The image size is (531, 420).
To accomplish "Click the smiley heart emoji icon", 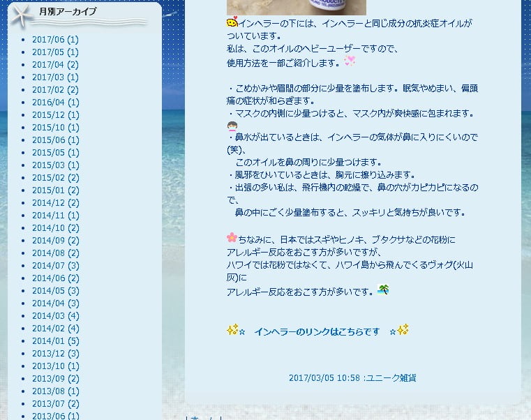I will pyautogui.click(x=232, y=22).
